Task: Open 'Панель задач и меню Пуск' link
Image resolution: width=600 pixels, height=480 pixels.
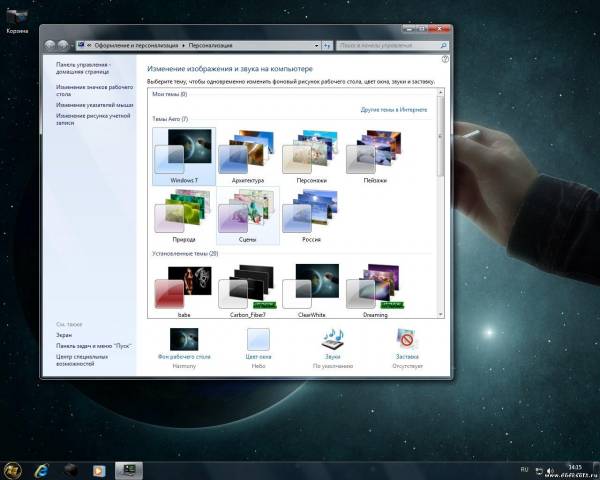Action: point(94,346)
